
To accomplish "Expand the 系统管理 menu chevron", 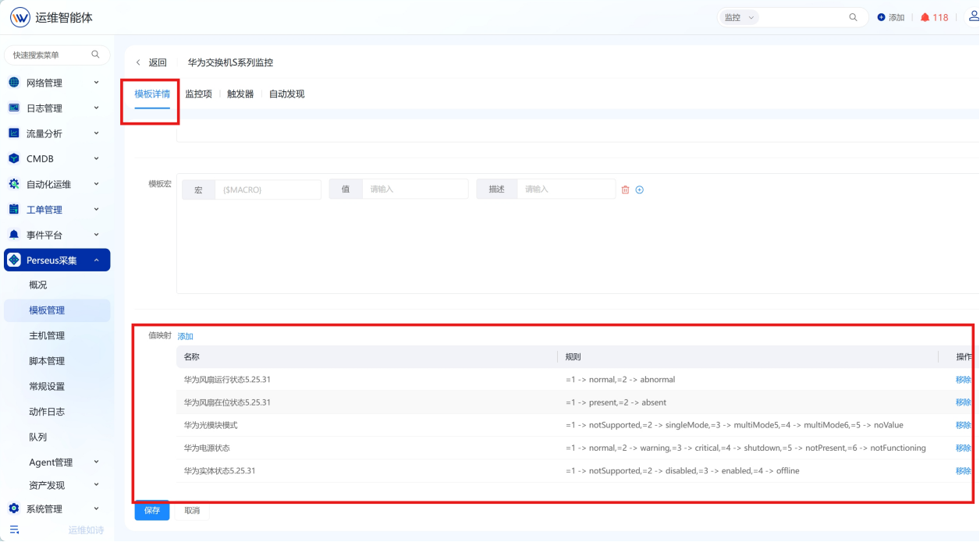I will (x=97, y=508).
